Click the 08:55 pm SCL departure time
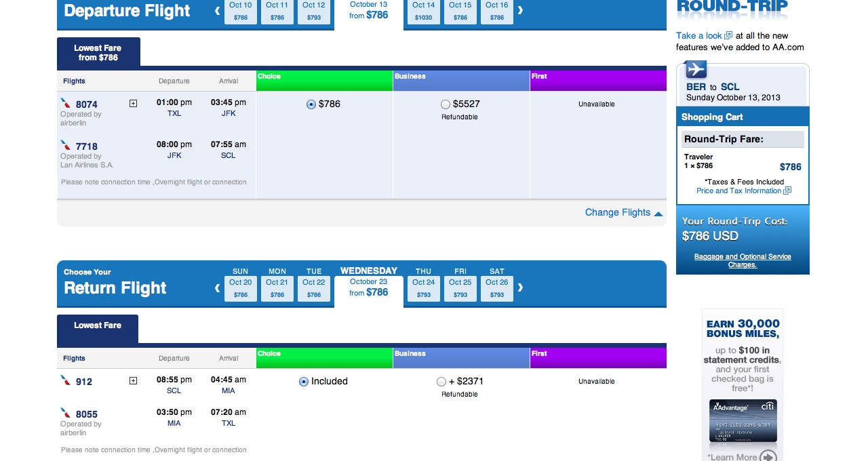 point(174,380)
